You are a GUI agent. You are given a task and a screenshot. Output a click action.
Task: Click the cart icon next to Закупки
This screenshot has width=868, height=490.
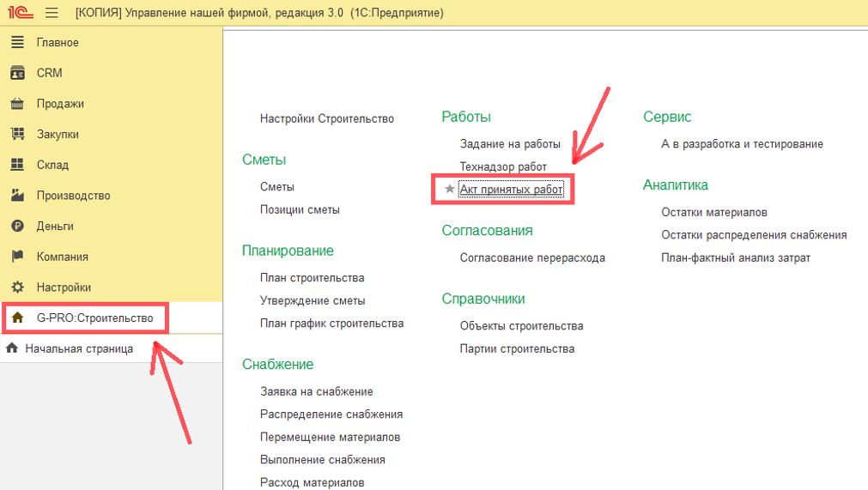tap(17, 134)
